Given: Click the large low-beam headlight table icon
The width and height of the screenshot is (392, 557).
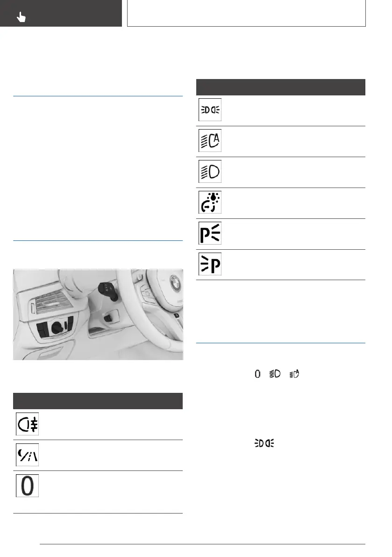Looking at the screenshot, I should pyautogui.click(x=210, y=172).
